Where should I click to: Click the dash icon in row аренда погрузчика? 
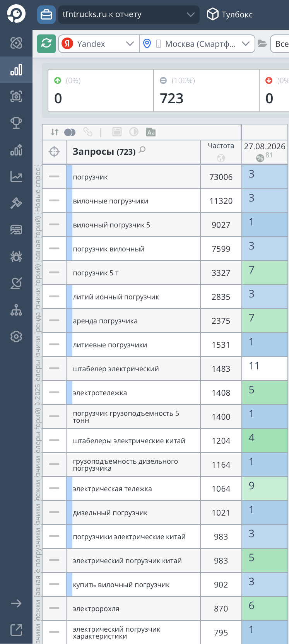tap(54, 321)
